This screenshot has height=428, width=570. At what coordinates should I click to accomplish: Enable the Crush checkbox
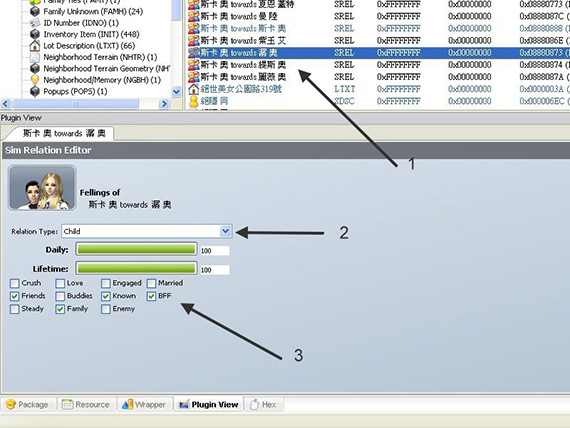coord(15,283)
